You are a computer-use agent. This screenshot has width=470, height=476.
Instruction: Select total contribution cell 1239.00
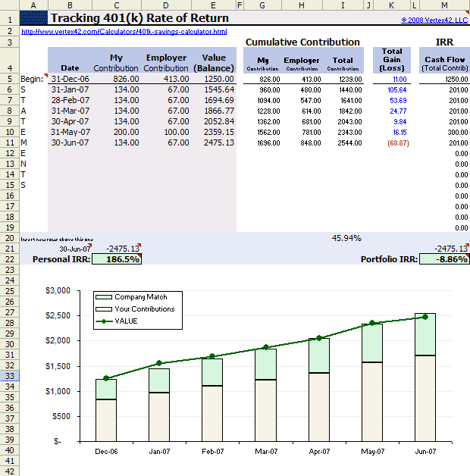(343, 80)
